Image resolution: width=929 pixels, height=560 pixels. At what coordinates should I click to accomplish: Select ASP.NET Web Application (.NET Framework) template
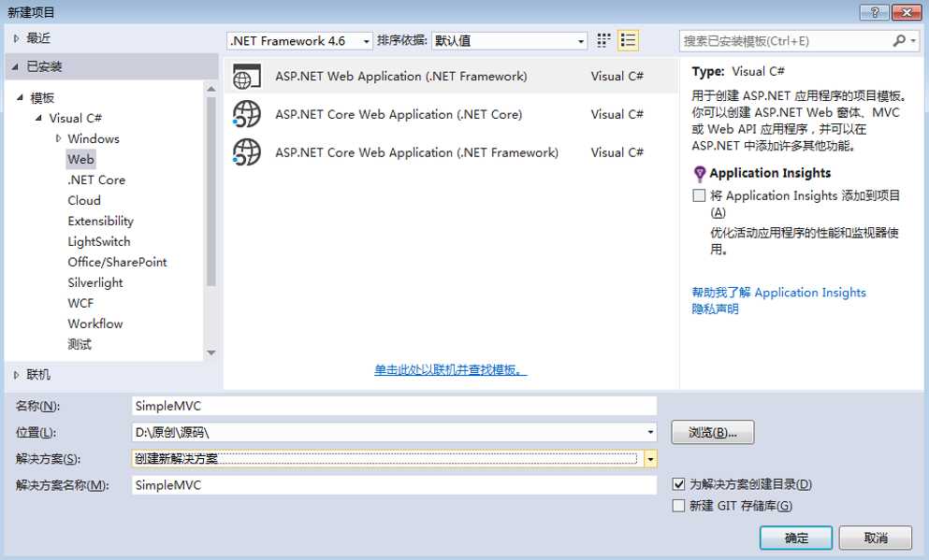(x=452, y=76)
